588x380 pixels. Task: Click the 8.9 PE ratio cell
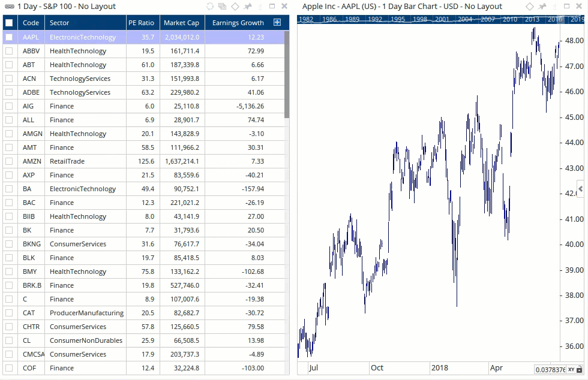click(x=143, y=299)
